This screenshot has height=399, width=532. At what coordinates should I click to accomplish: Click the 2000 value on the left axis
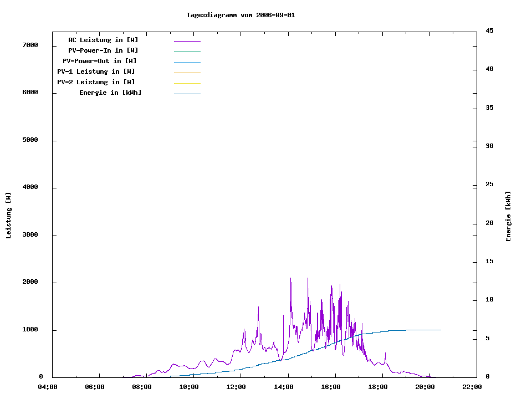point(29,282)
